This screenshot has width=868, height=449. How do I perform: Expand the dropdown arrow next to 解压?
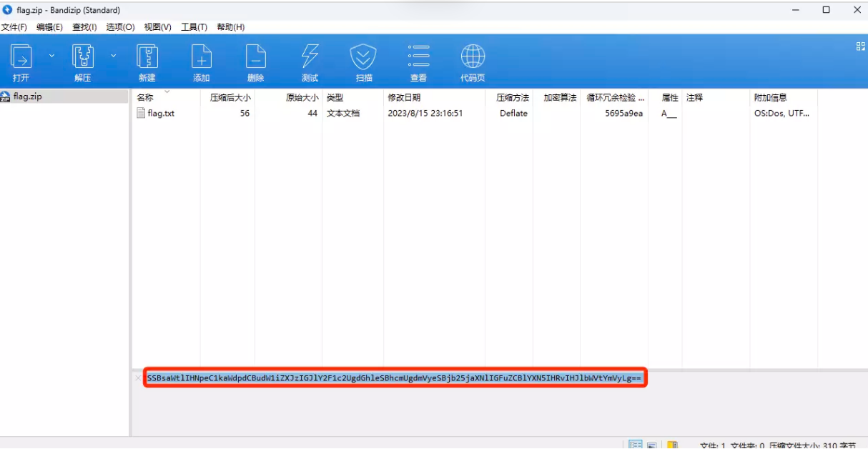113,56
